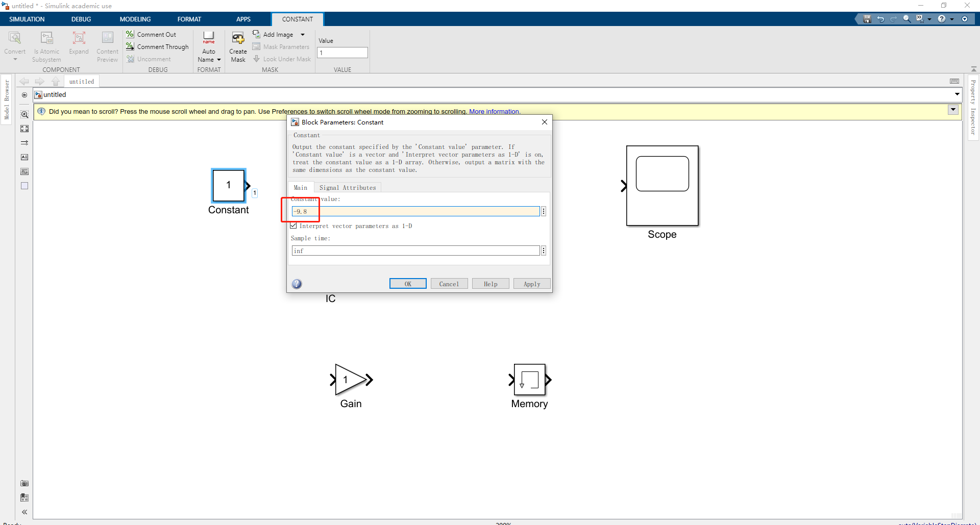Image resolution: width=980 pixels, height=525 pixels.
Task: Toggle Interpret vector parameters as 1-D checkbox
Action: click(293, 226)
